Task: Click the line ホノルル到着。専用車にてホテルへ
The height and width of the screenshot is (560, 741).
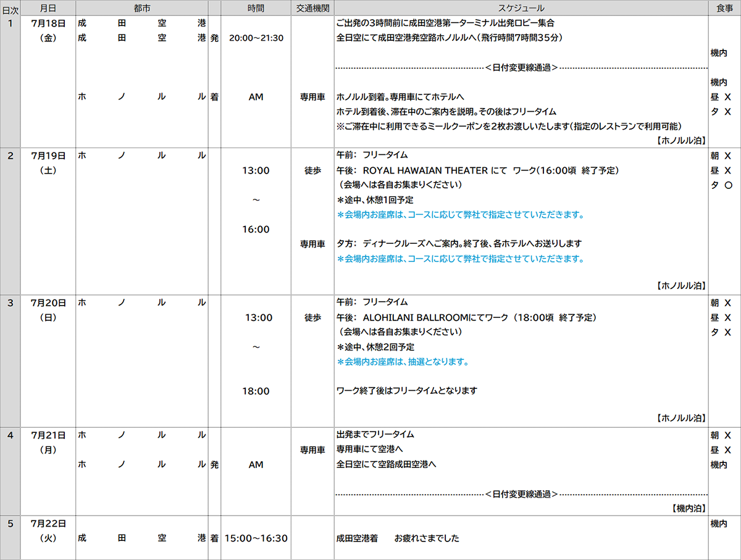Action: 400,97
